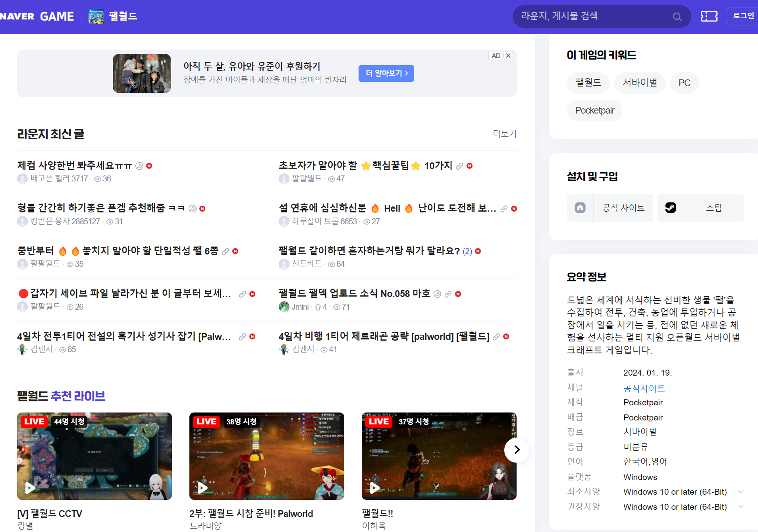This screenshot has height=532, width=758.
Task: Click 김팬시 avatar under 제트래곤 공략 post
Action: 284,349
